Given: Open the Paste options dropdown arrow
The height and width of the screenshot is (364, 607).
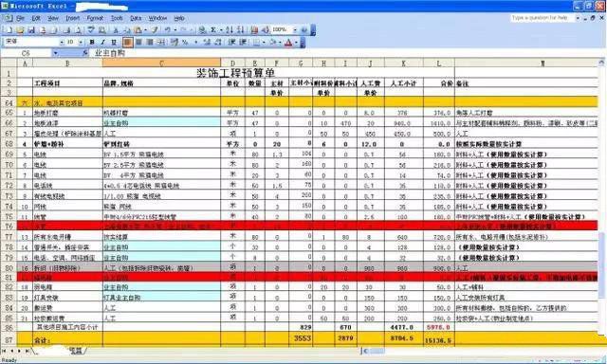Looking at the screenshot, I should click(145, 29).
